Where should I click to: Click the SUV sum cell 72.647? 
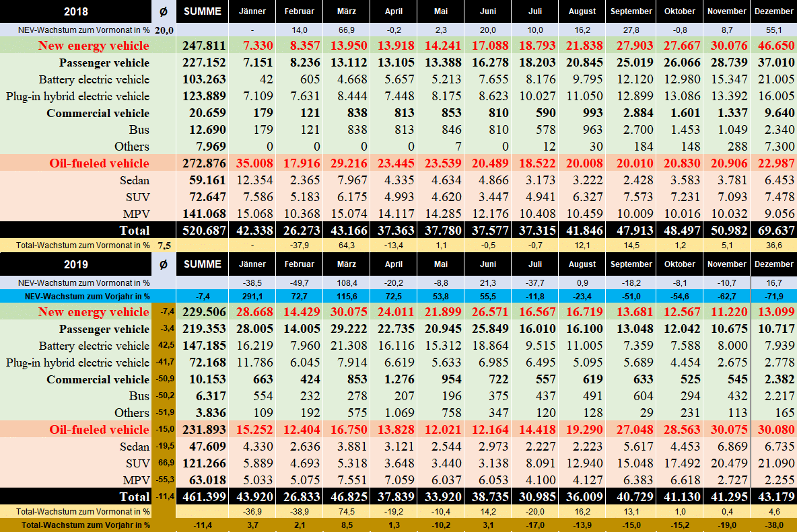pyautogui.click(x=207, y=197)
